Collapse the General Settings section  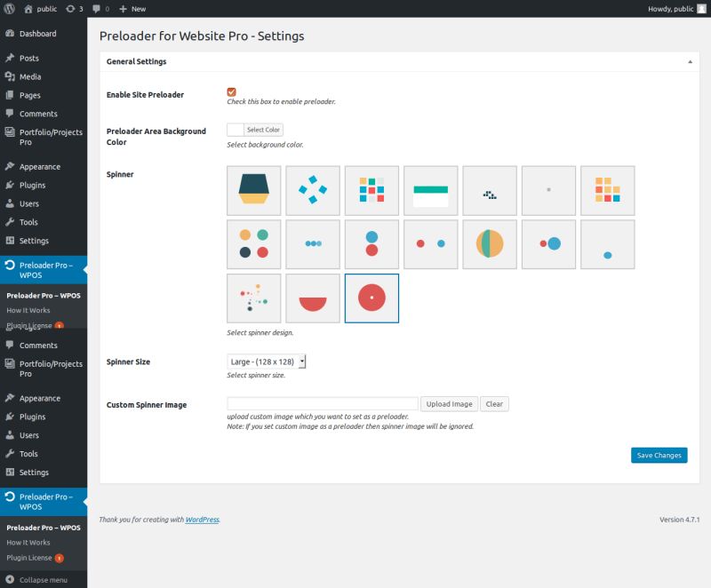coord(691,61)
